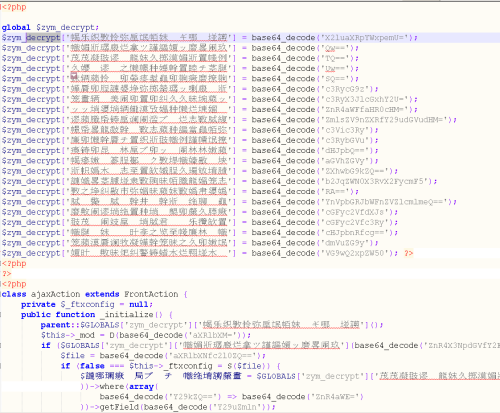Click the string 'X2luaXRpYWxpemU='
Image resolution: width=500 pixels, height=413 pixels.
(x=365, y=38)
